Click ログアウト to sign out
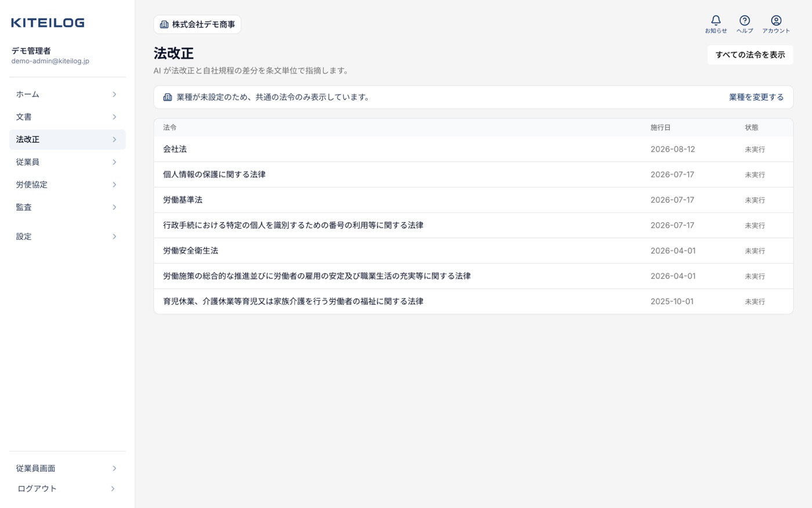Screen dimensions: 812x508 pos(67,488)
